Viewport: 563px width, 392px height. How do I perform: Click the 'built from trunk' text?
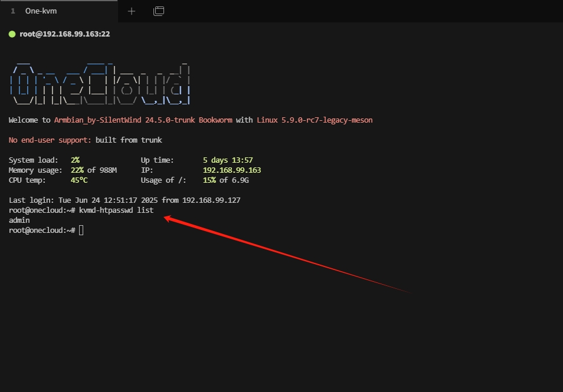click(x=129, y=140)
